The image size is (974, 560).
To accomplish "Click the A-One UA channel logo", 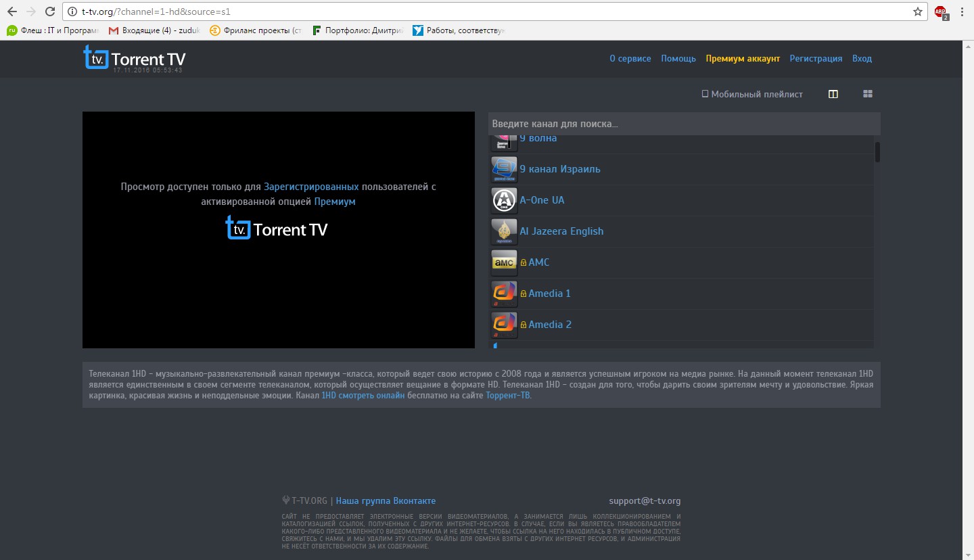I will click(504, 201).
